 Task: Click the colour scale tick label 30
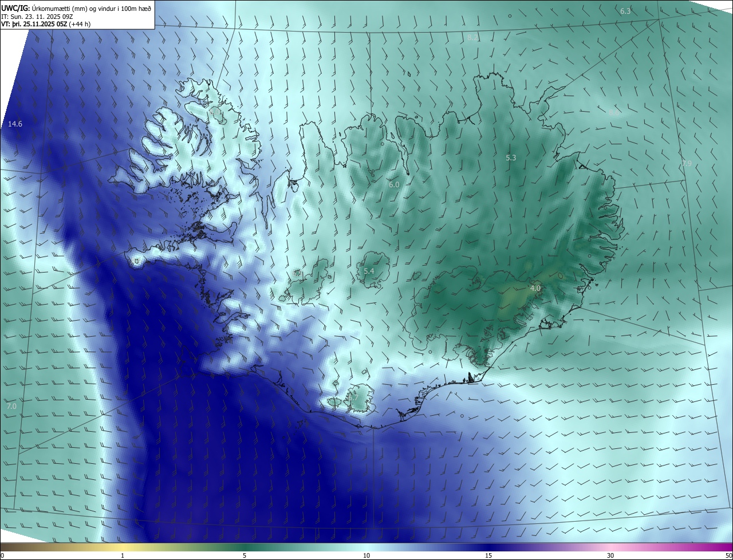[x=610, y=555]
